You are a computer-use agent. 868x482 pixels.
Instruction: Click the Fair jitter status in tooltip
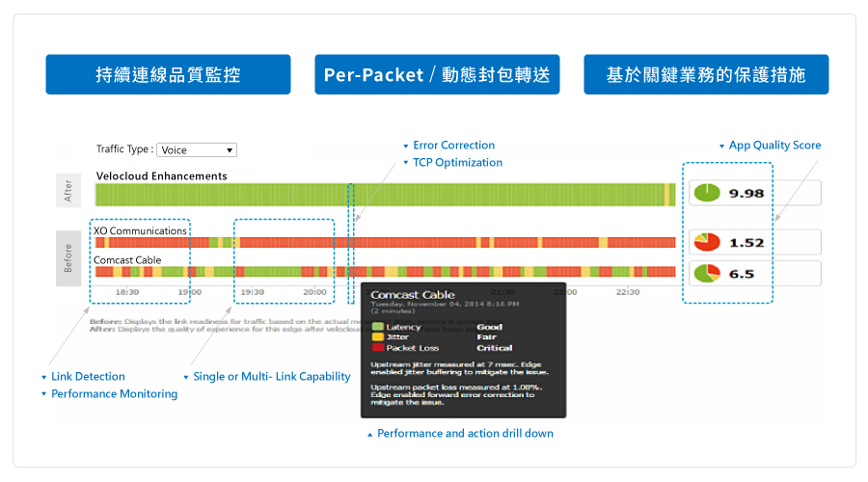(487, 337)
